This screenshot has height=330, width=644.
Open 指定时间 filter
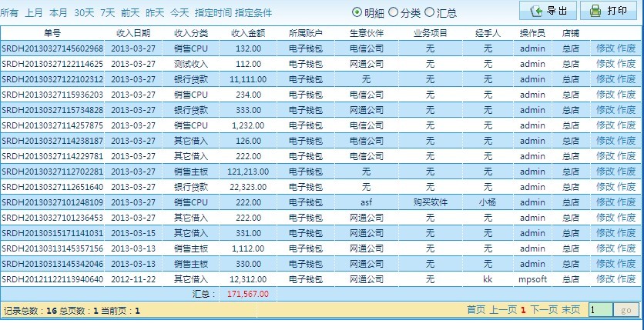tap(212, 12)
